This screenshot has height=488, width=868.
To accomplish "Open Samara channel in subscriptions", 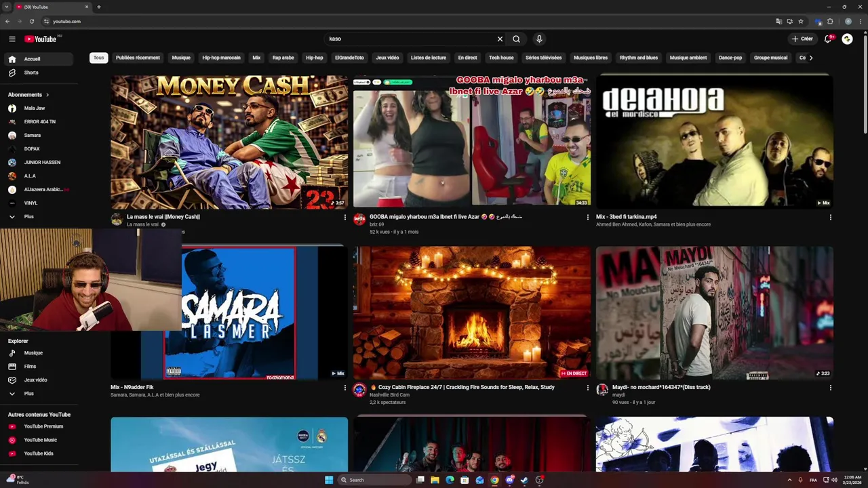I will coord(37,136).
